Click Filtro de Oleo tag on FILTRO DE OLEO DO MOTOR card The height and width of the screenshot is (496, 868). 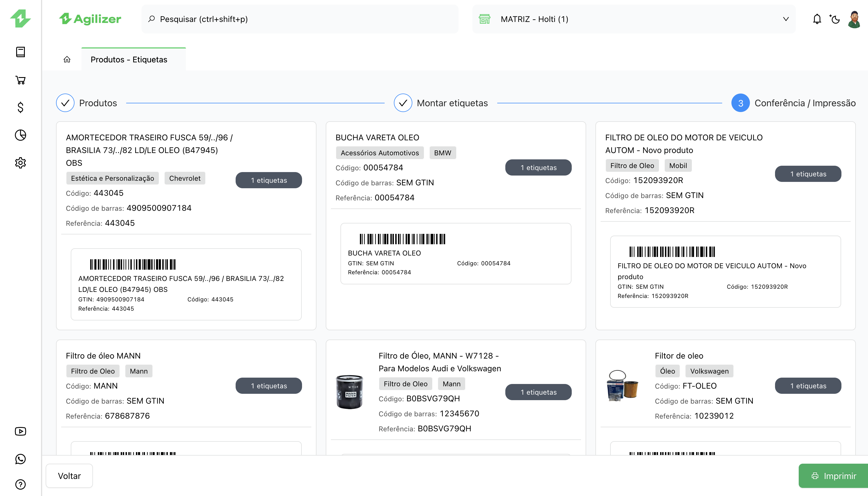[632, 165]
